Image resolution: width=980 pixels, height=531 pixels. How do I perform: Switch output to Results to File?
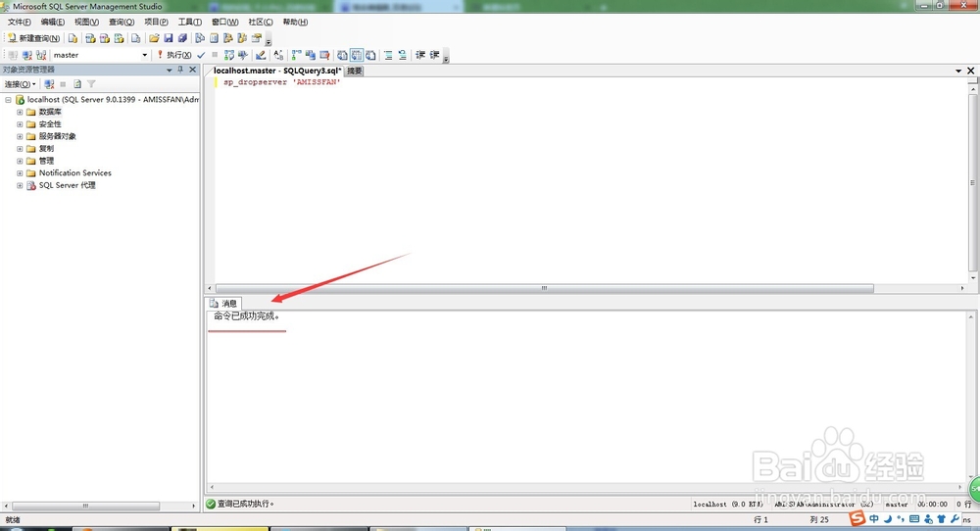370,55
